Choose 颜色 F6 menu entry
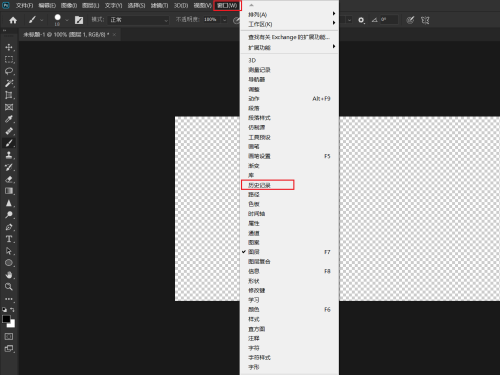 [289, 310]
